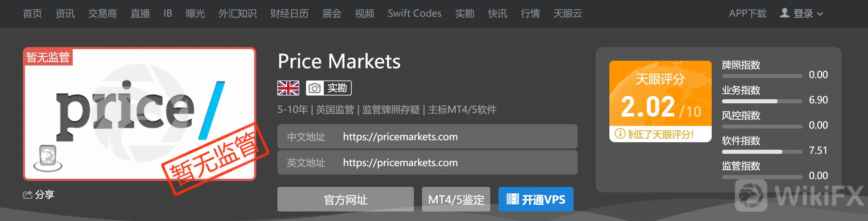Click the 风控指数 progress bar
The height and width of the screenshot is (221, 868).
click(x=762, y=127)
